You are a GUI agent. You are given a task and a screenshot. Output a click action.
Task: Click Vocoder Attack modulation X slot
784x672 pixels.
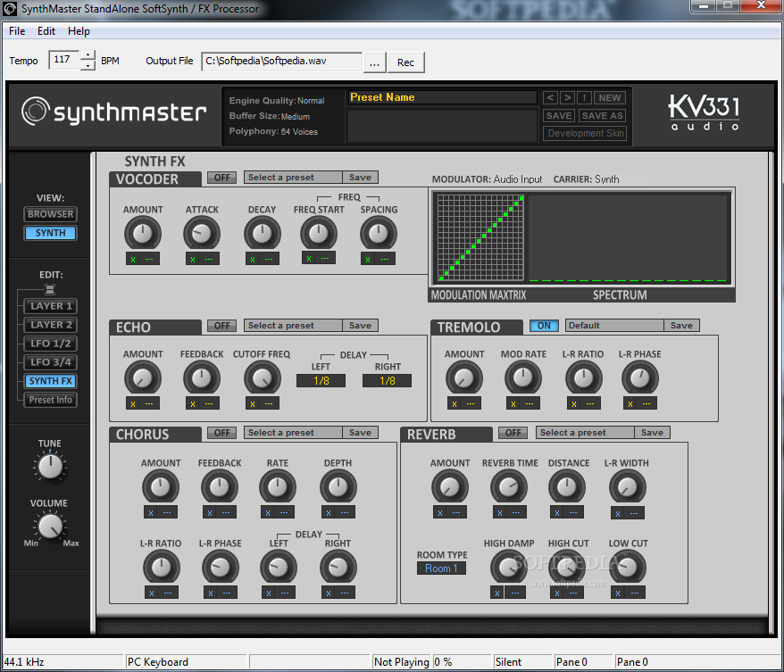[193, 260]
